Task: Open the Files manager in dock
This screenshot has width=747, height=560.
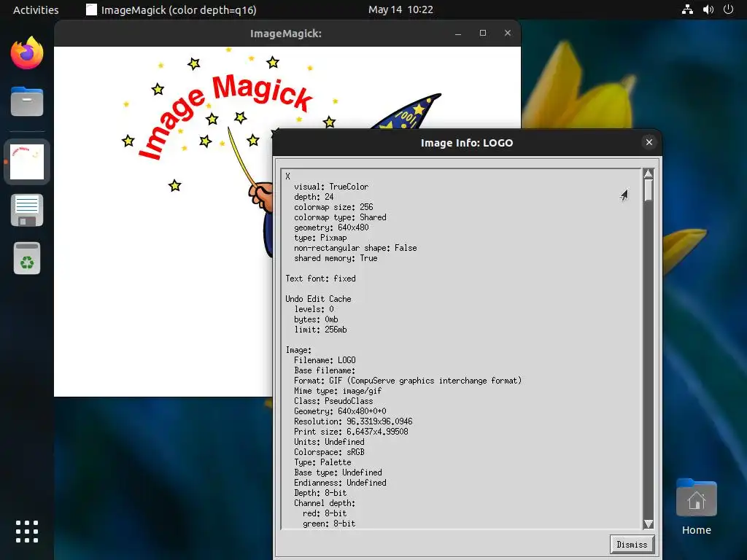Action: pos(27,101)
